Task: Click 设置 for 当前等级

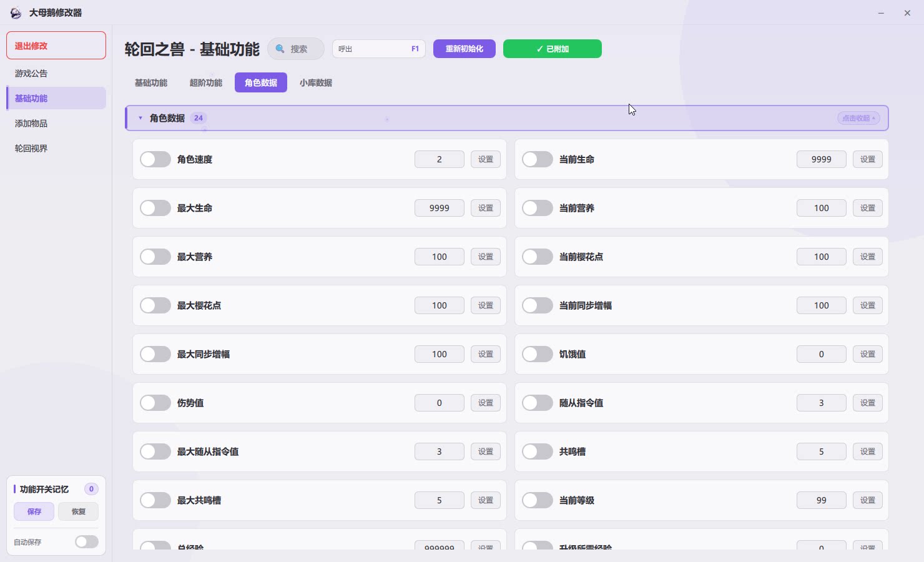Action: click(868, 500)
